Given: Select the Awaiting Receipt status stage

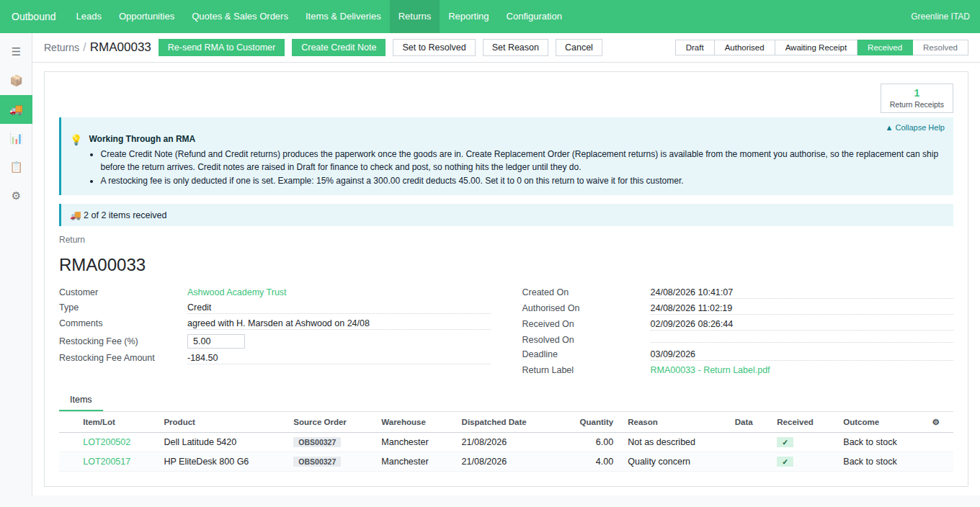Looking at the screenshot, I should click(816, 48).
